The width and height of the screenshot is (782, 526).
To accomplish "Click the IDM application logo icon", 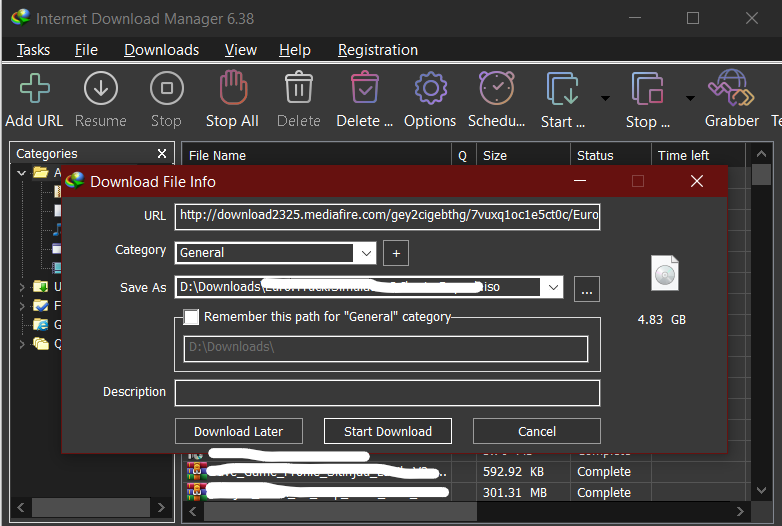I will pos(20,18).
